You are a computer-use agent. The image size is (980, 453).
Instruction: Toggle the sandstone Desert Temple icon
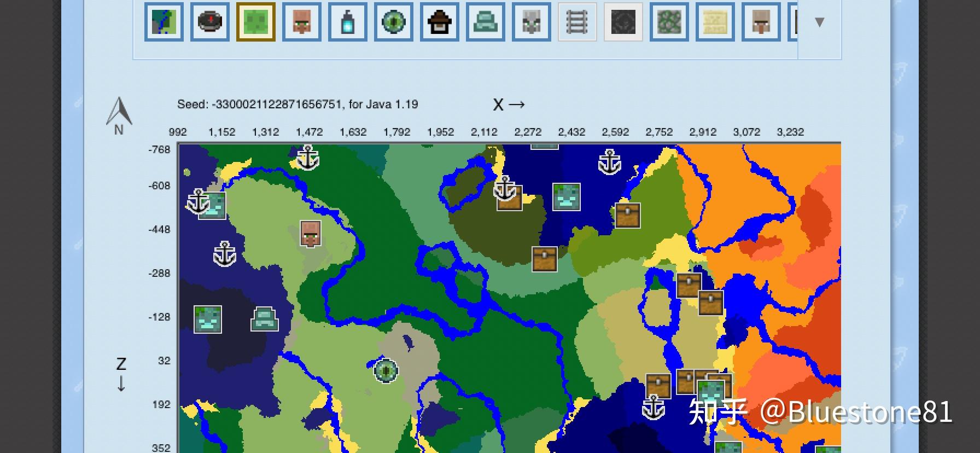[x=715, y=22]
